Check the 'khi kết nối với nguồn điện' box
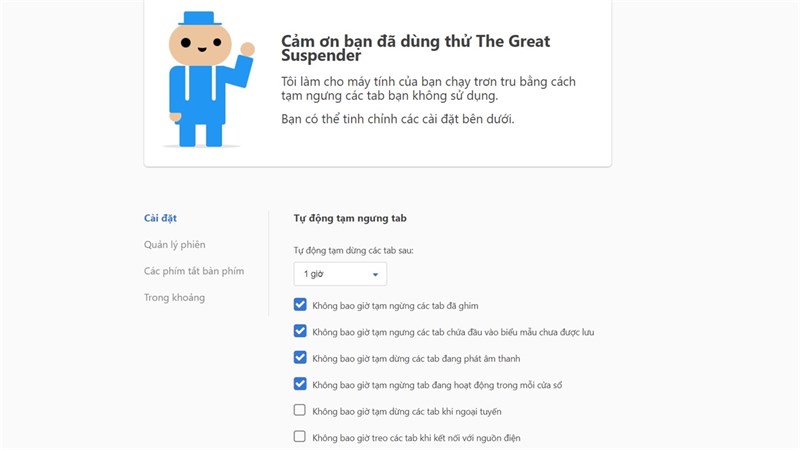This screenshot has height=450, width=800. [300, 437]
